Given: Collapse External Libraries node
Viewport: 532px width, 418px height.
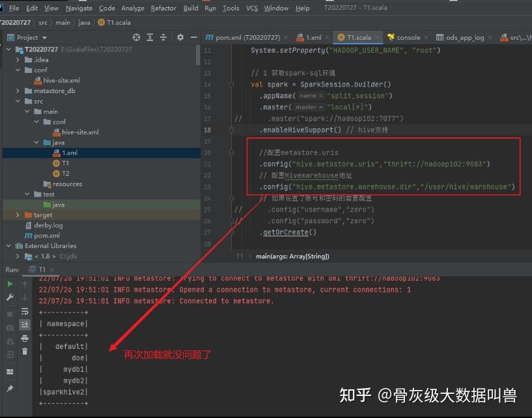Looking at the screenshot, I should point(8,246).
